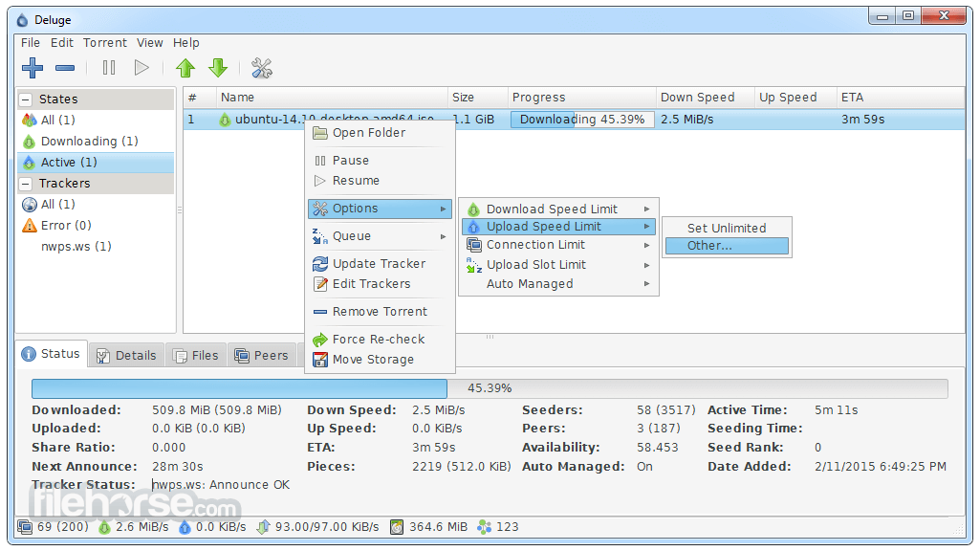Select the All (1) states filter
This screenshot has height=551, width=980.
pos(96,121)
